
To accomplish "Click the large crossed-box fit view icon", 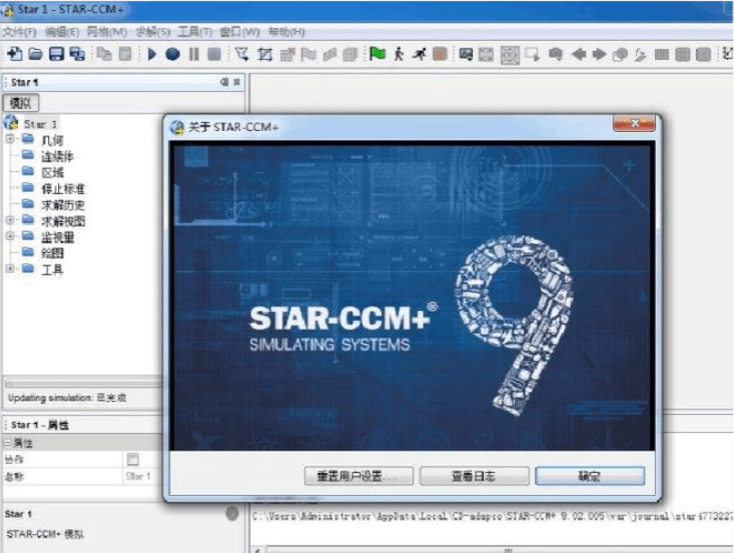I will click(x=510, y=55).
